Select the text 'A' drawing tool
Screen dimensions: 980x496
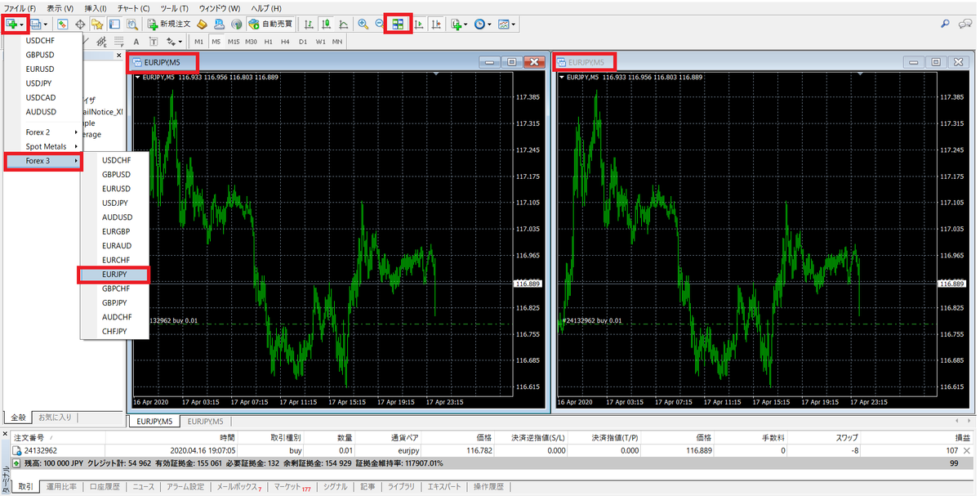point(136,42)
